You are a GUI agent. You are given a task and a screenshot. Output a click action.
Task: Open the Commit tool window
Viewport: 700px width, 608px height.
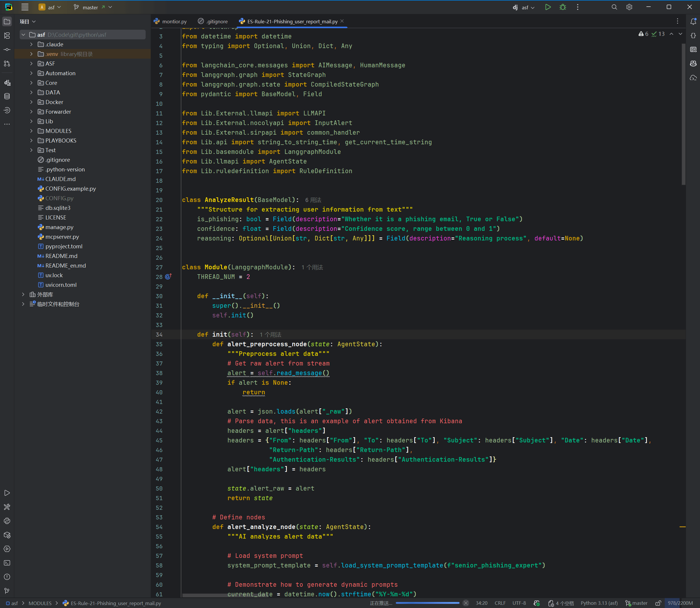coord(7,49)
